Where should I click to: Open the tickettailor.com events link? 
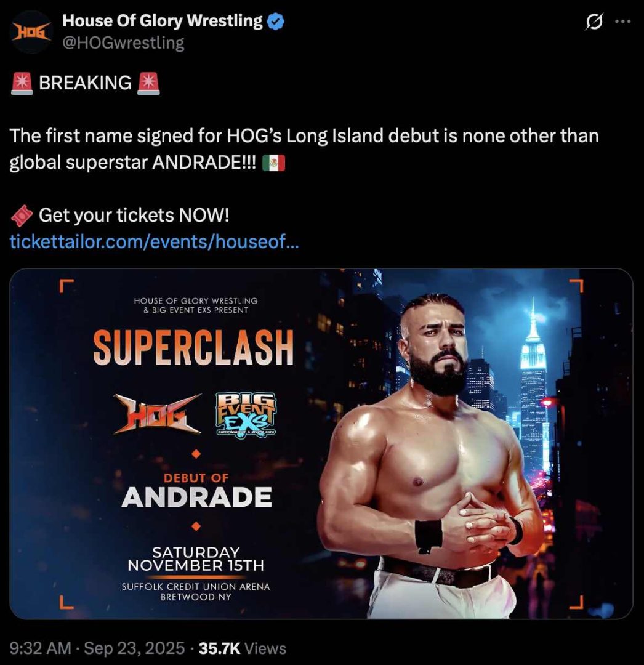point(155,241)
